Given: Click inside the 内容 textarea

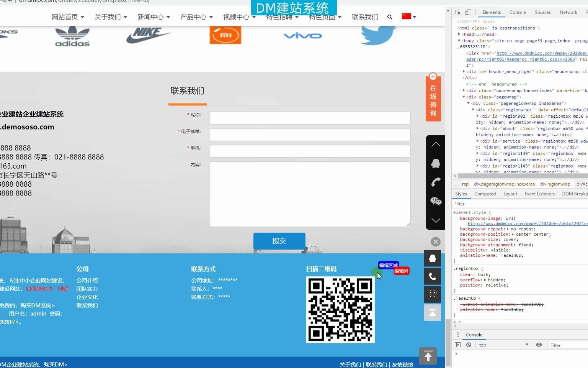Looking at the screenshot, I should pyautogui.click(x=310, y=194).
